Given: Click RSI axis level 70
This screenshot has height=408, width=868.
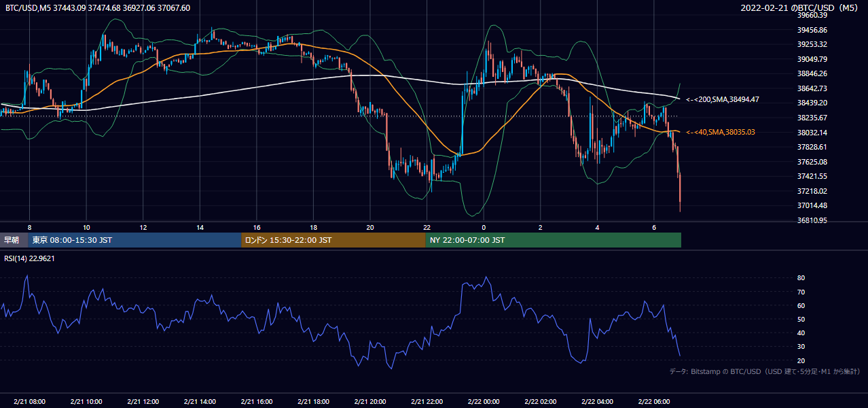Looking at the screenshot, I should 801,292.
